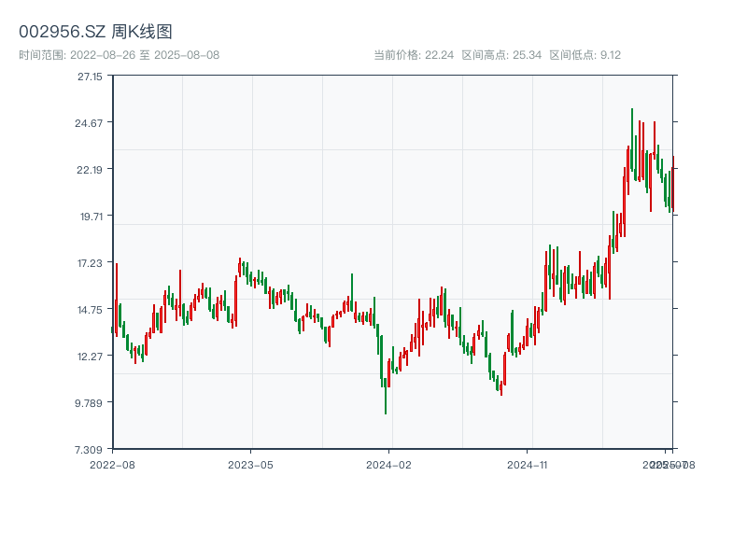
Task: Click the 24.67 y-axis price label
Action: coord(91,123)
